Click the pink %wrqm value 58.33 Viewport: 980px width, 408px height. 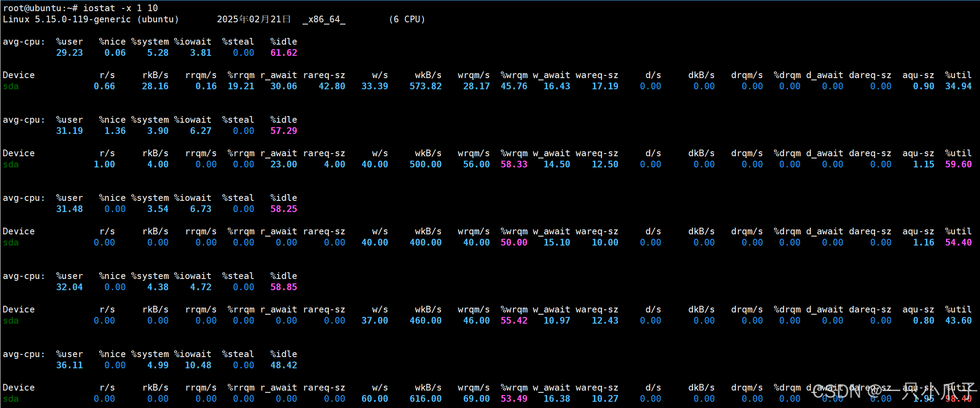(x=514, y=164)
